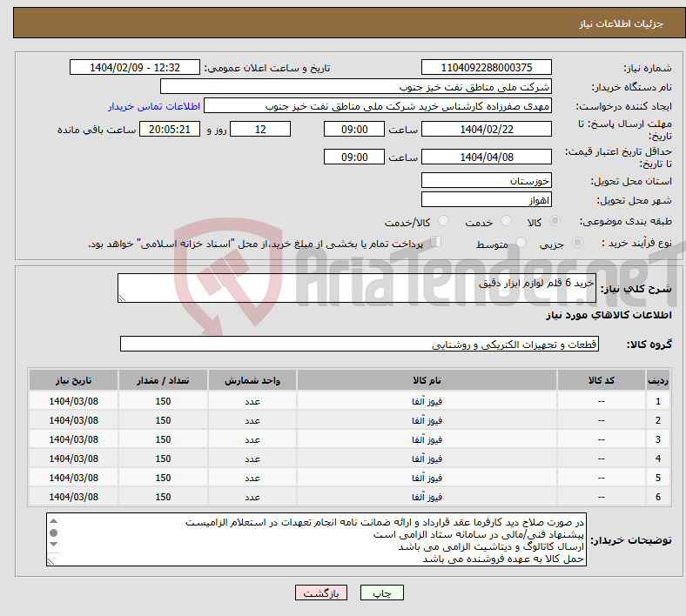Click the remaining time field 20:05:21
The image size is (686, 616).
pyautogui.click(x=170, y=130)
